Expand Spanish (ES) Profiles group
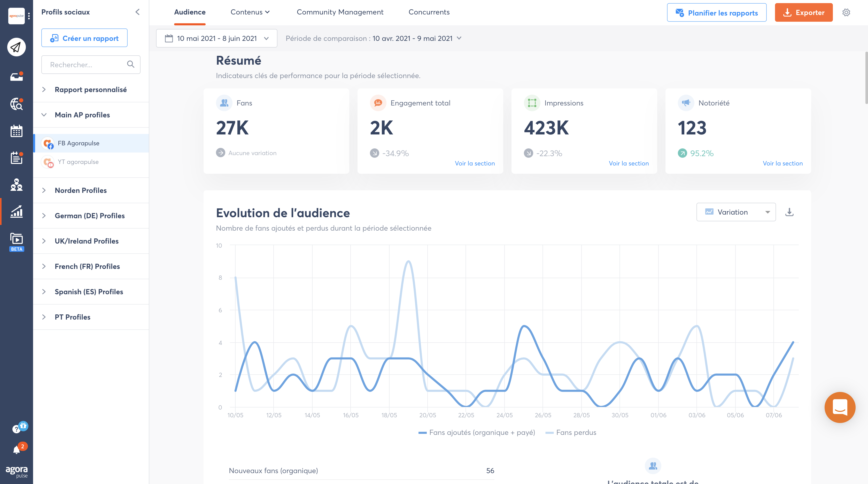Viewport: 868px width, 484px height. pyautogui.click(x=91, y=291)
